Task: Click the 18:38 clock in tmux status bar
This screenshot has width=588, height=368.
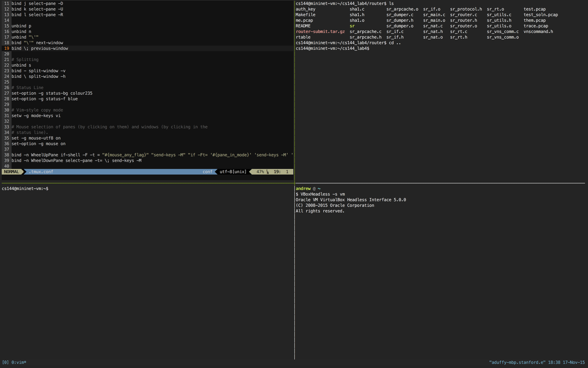Action: 555,362
